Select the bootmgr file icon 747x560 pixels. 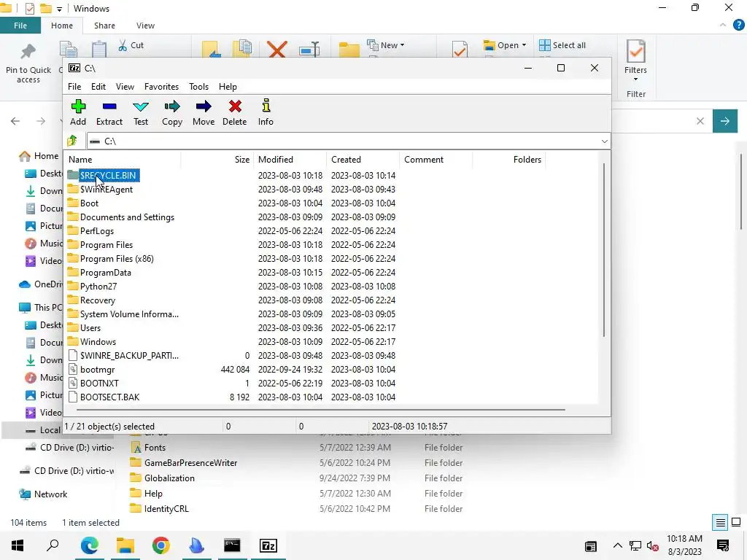pos(72,369)
